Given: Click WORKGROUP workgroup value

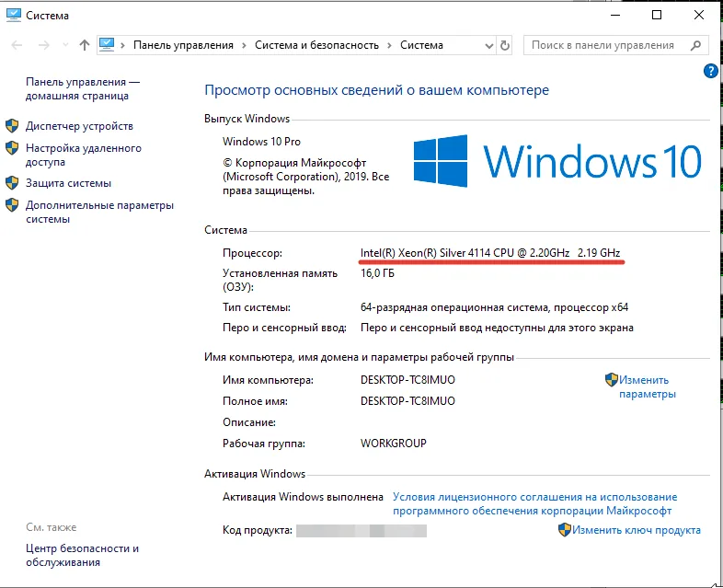Looking at the screenshot, I should coord(394,444).
